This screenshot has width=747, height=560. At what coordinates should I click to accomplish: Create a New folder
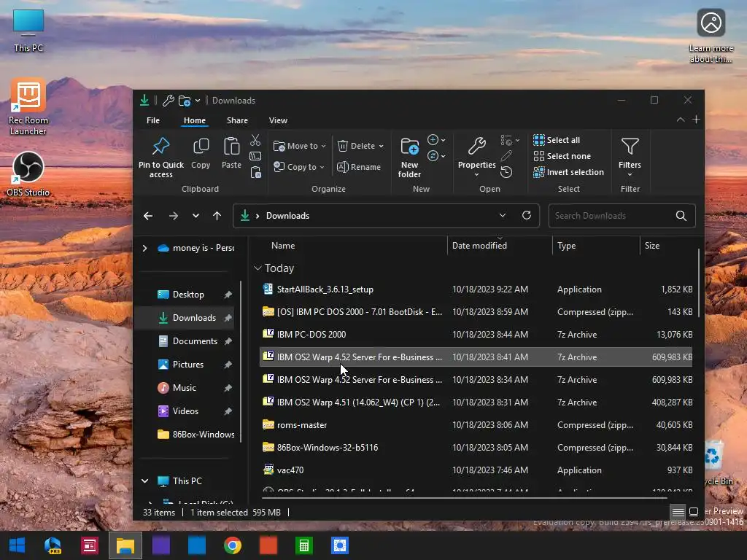click(x=410, y=157)
